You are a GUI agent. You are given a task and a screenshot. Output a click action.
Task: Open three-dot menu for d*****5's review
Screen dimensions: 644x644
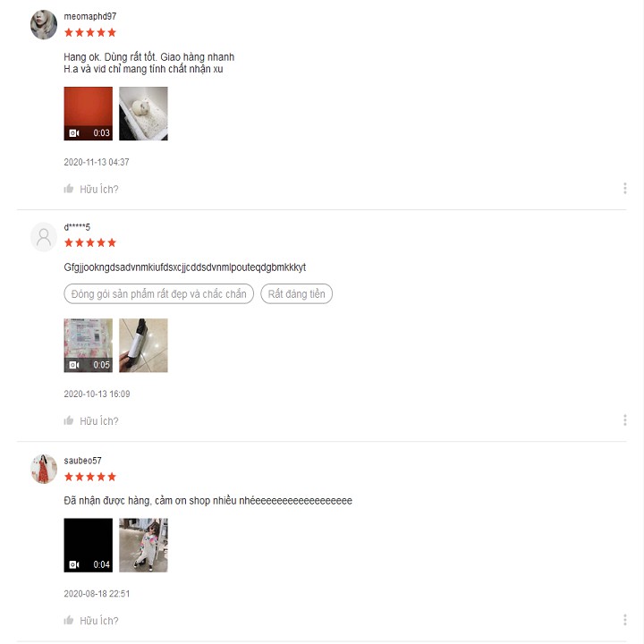pos(624,419)
